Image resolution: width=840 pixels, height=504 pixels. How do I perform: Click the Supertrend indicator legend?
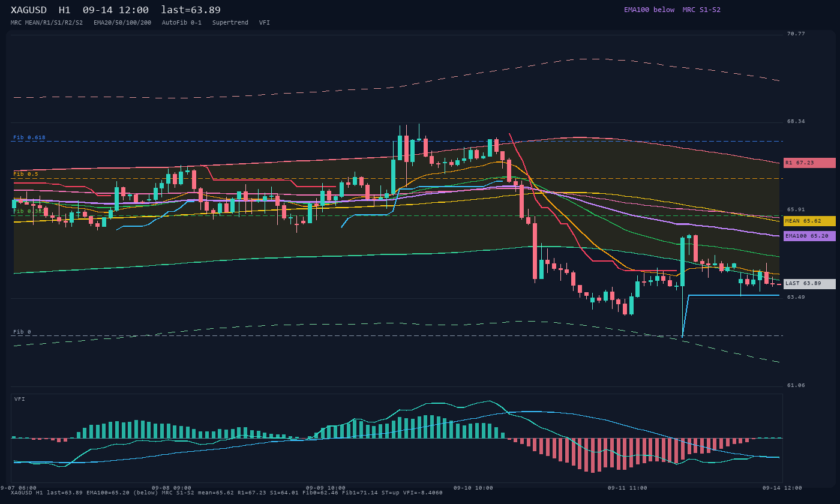click(230, 23)
